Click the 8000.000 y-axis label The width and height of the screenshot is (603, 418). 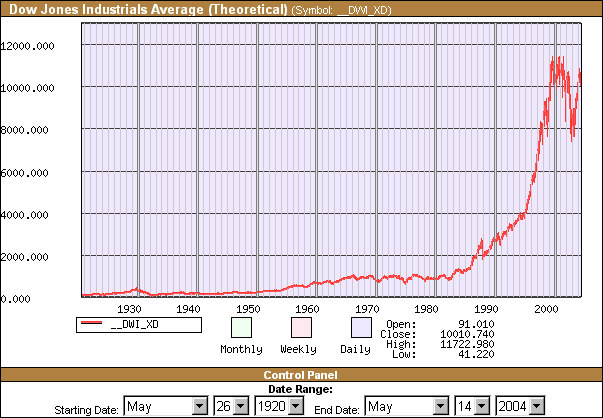(25, 130)
